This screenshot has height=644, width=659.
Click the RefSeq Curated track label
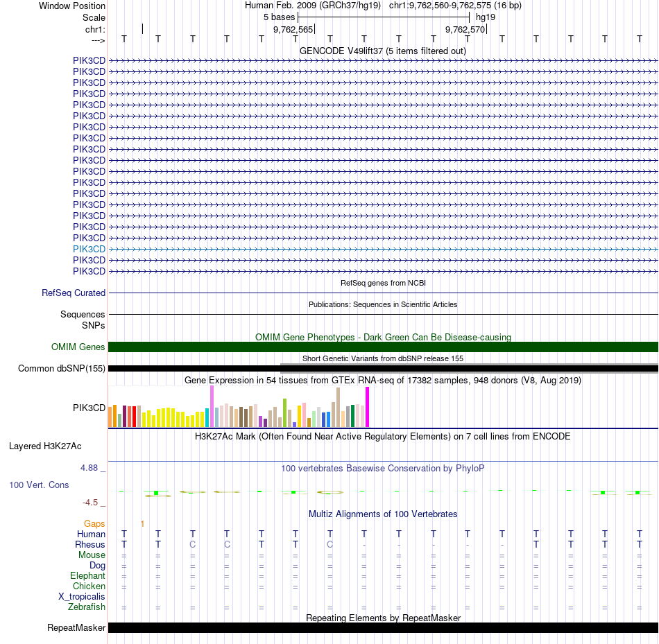pyautogui.click(x=73, y=293)
